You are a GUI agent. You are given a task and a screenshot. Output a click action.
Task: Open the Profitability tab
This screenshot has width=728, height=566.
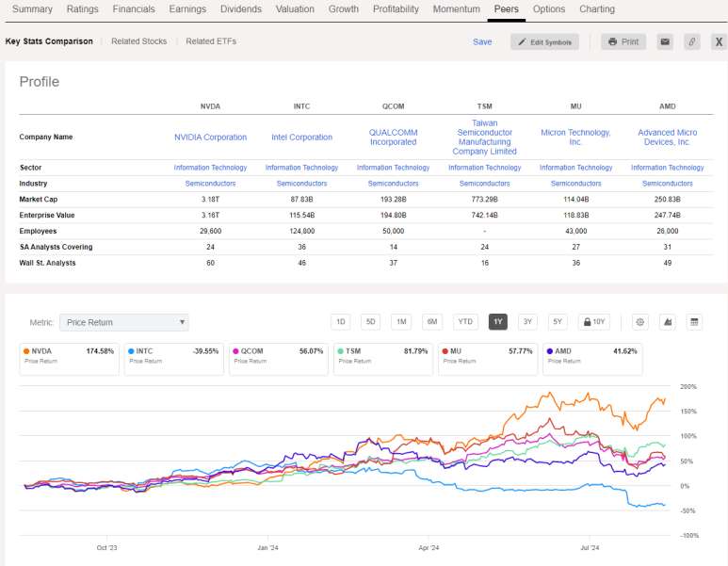point(396,8)
